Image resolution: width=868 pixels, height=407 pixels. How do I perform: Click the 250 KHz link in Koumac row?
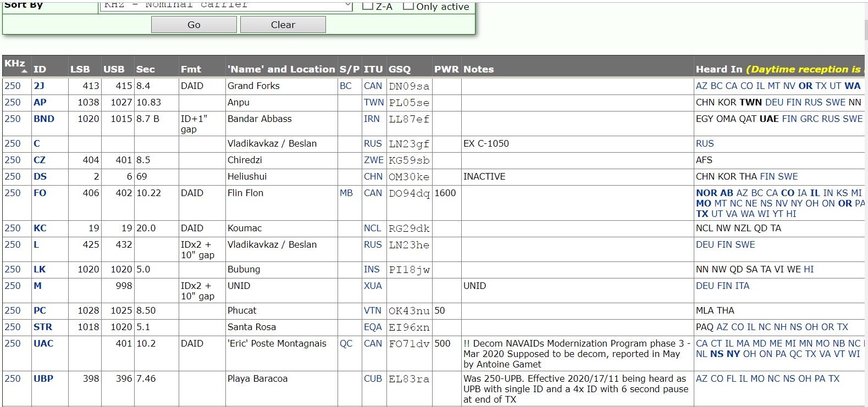[13, 228]
